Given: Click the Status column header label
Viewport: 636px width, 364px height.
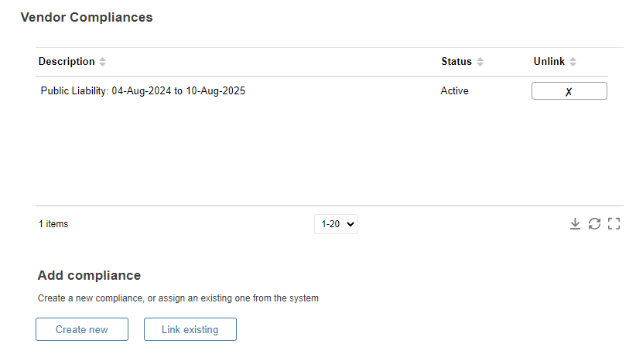Looking at the screenshot, I should 456,62.
